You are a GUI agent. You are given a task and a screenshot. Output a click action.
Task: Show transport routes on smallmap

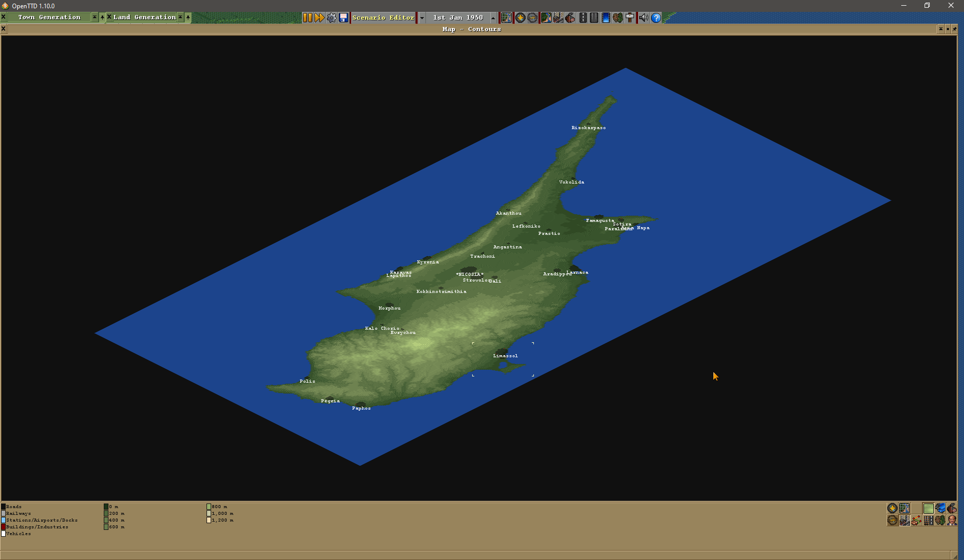pyautogui.click(x=928, y=520)
